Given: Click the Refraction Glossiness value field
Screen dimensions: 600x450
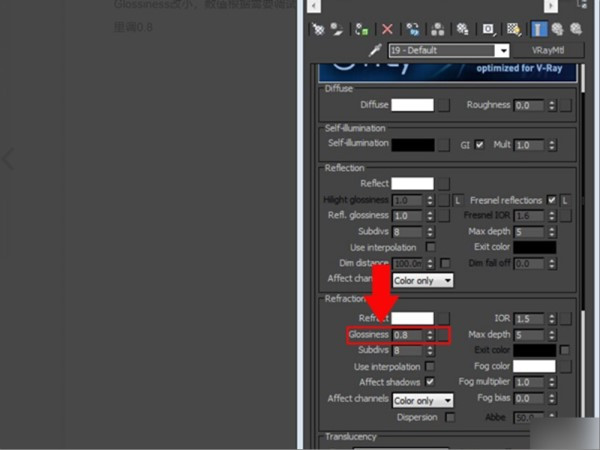Looking at the screenshot, I should (x=407, y=334).
